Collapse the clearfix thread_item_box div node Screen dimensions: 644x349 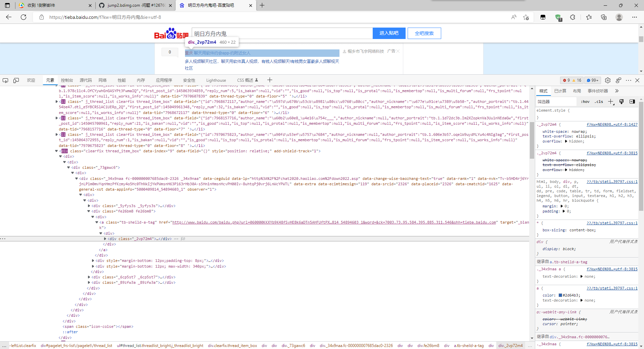(56, 151)
